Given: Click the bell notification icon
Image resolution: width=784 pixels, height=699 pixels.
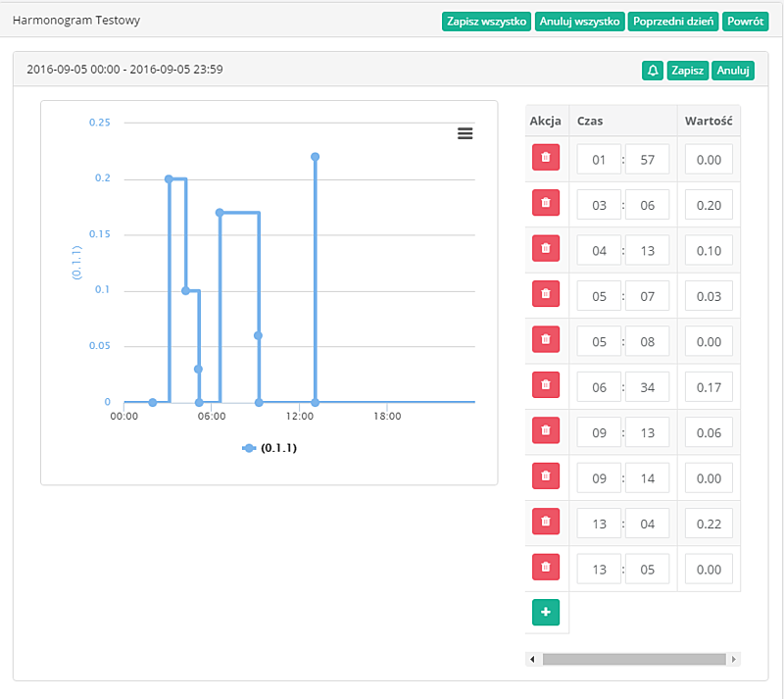Looking at the screenshot, I should [x=653, y=71].
